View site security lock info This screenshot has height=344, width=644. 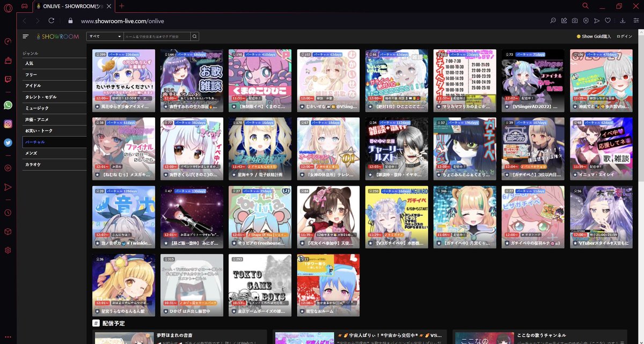pyautogui.click(x=70, y=21)
